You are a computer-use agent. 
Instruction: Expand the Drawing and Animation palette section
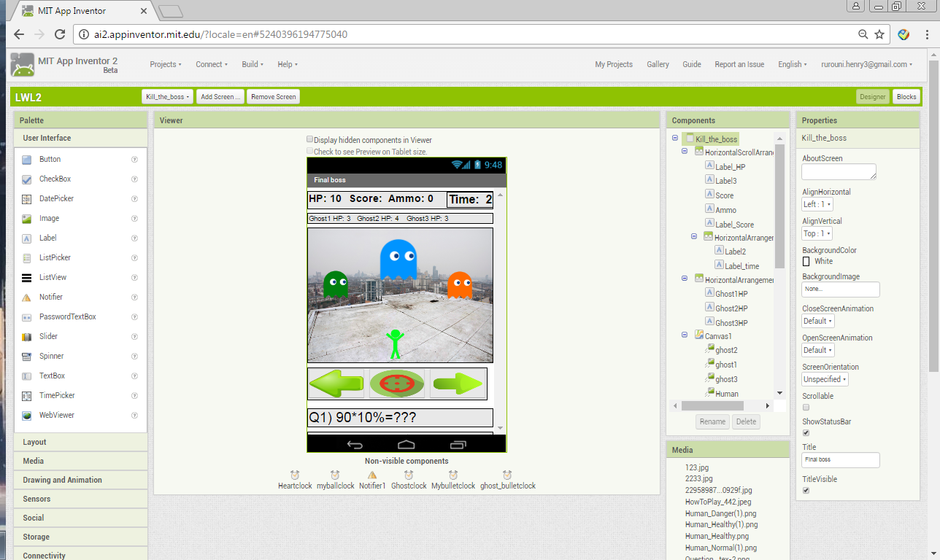80,480
